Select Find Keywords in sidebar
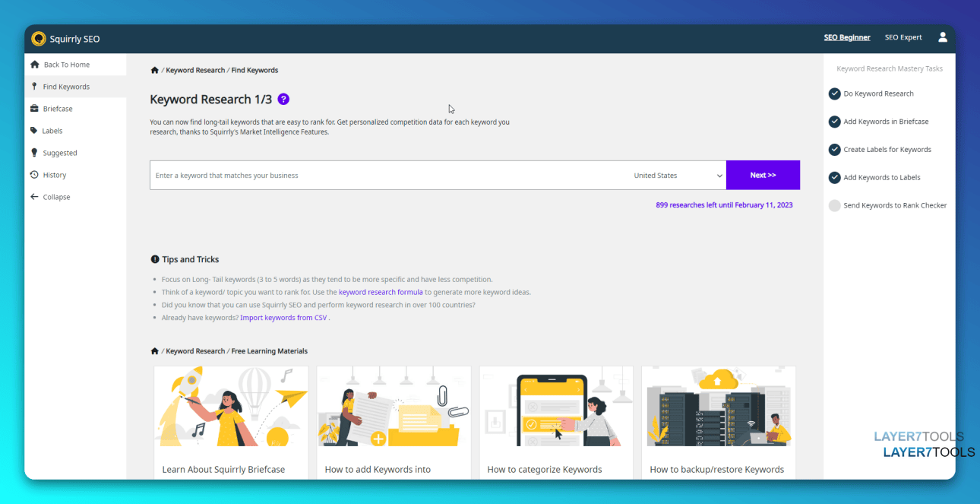 (x=75, y=87)
